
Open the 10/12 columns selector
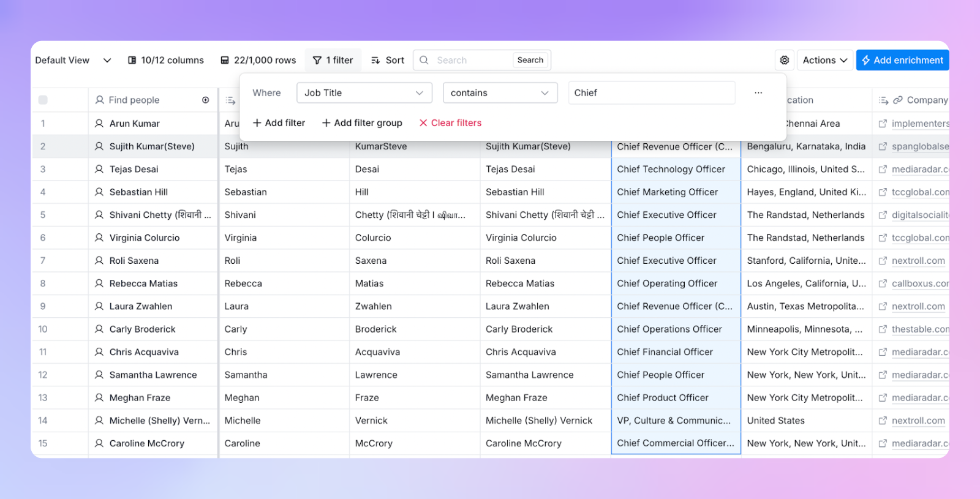(x=166, y=60)
